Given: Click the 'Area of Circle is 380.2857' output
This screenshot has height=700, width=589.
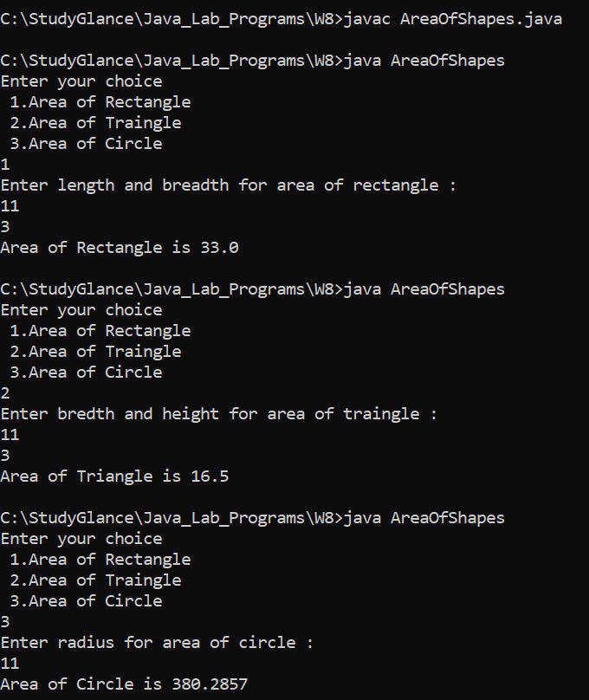Looking at the screenshot, I should (x=124, y=684).
